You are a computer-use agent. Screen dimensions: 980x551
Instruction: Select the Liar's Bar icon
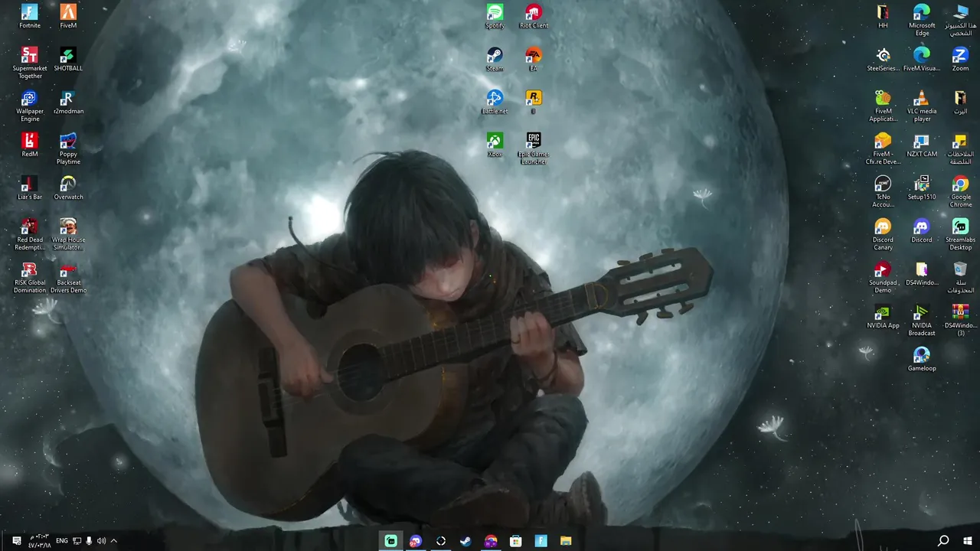pyautogui.click(x=30, y=187)
